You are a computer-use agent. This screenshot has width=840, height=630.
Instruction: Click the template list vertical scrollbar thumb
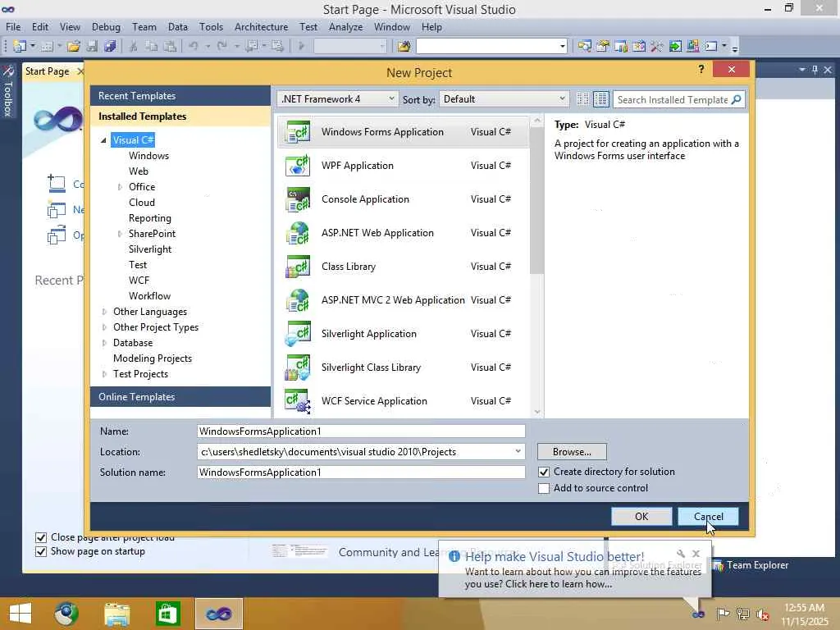(x=536, y=201)
